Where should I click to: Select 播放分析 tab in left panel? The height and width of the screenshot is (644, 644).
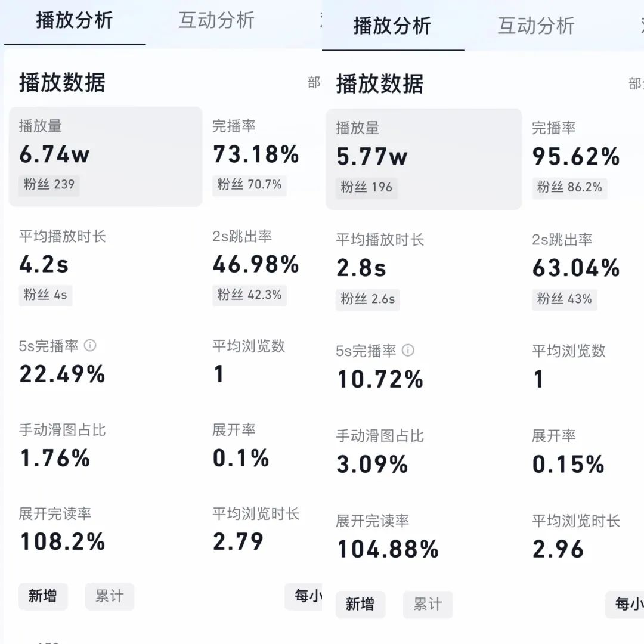click(x=74, y=20)
